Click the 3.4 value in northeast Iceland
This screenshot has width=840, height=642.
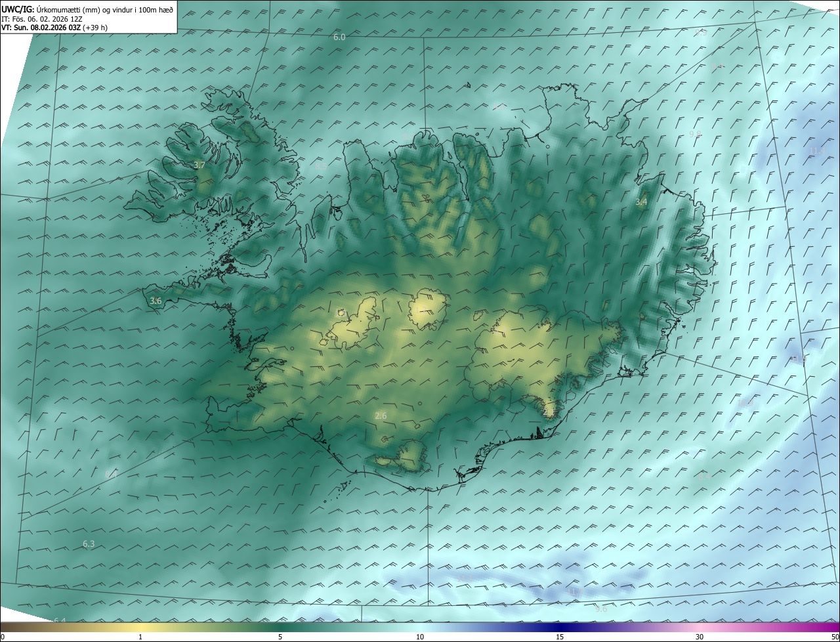click(x=641, y=202)
